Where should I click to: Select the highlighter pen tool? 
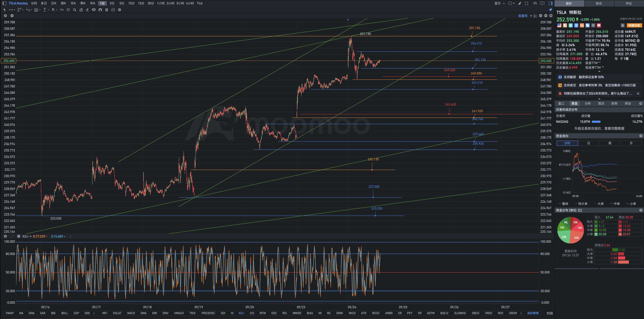pyautogui.click(x=87, y=10)
